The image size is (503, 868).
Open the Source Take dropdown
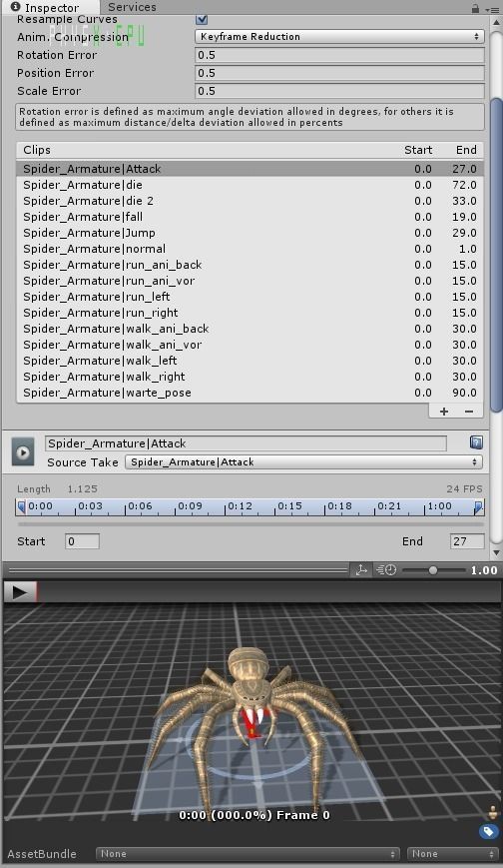(303, 462)
